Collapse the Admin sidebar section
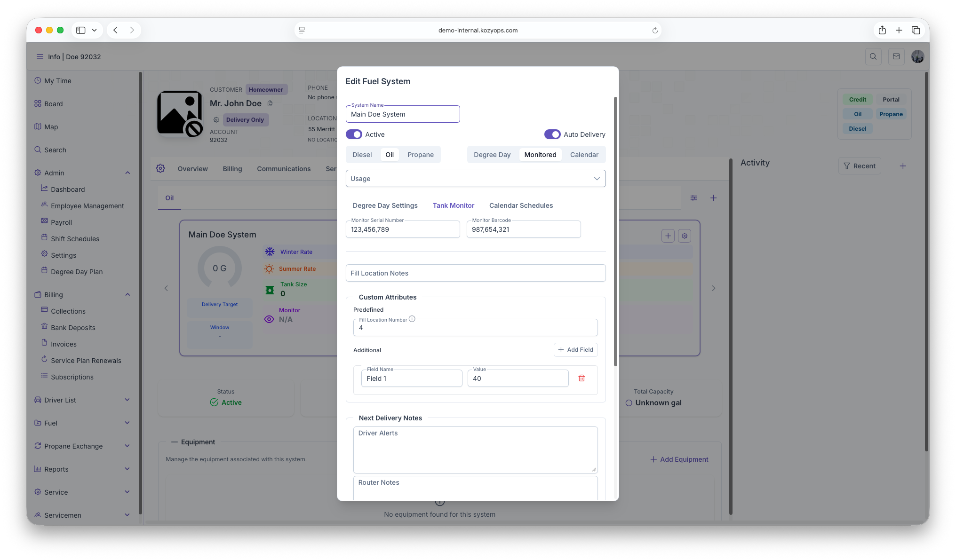 coord(127,173)
